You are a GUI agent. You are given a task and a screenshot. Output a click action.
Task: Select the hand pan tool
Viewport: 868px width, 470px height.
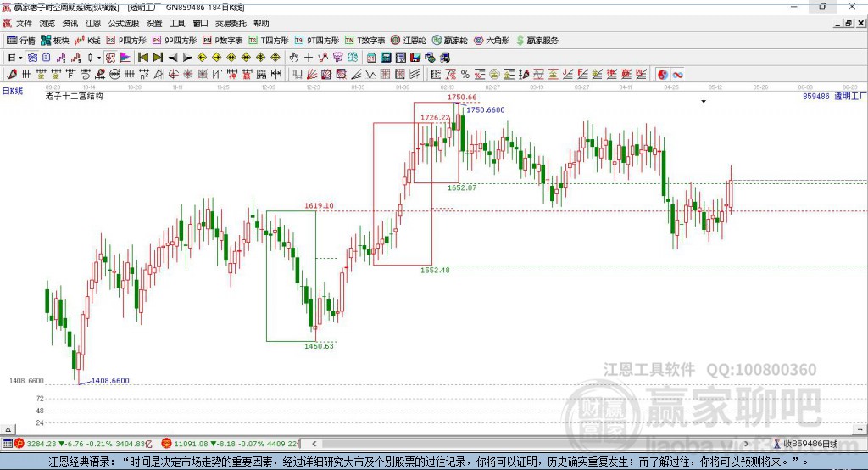294,58
